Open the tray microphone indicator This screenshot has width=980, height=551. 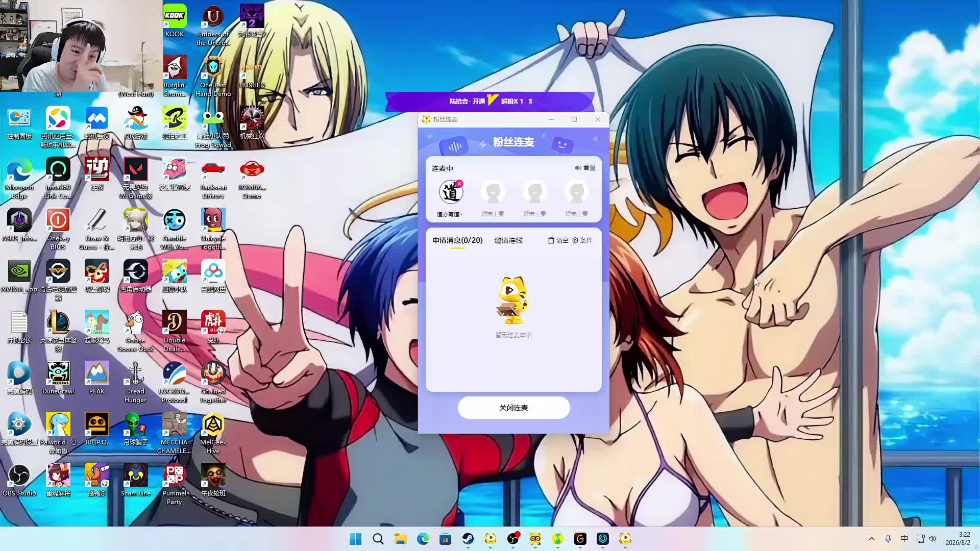(888, 539)
